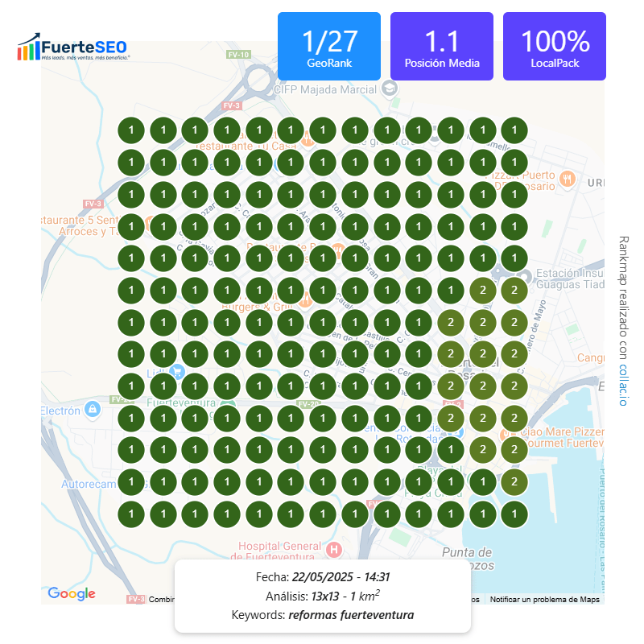Select the Estación Insular Guaguas label
The width and height of the screenshot is (644, 644).
click(570, 279)
